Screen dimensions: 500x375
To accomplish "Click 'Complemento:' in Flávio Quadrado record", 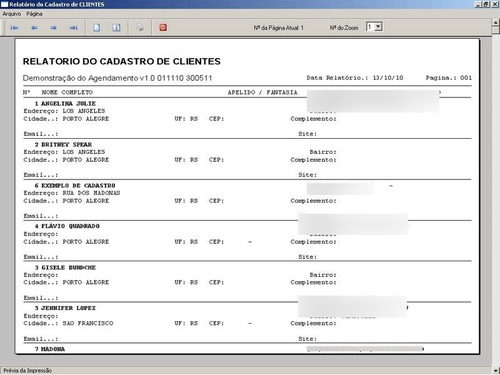I will coord(313,242).
